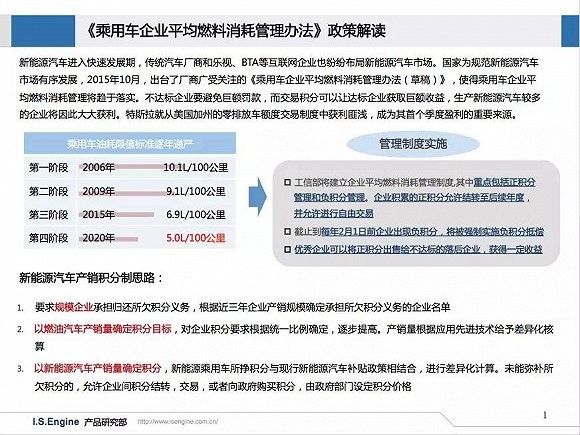Open the isengine.com.cn URL in footer
580x435 pixels.
pos(178,421)
